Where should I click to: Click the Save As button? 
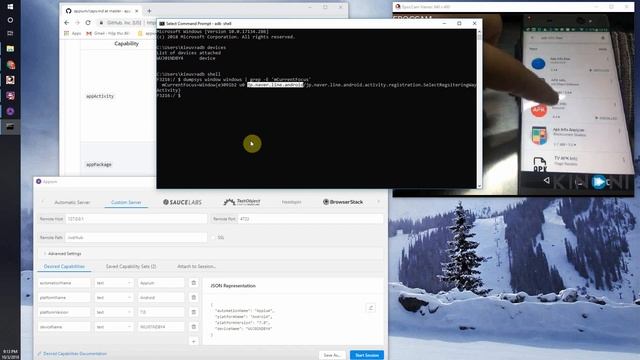(x=332, y=355)
